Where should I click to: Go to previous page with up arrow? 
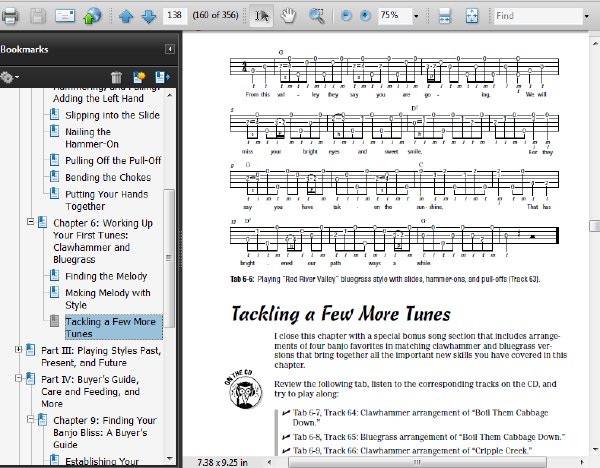(x=126, y=16)
